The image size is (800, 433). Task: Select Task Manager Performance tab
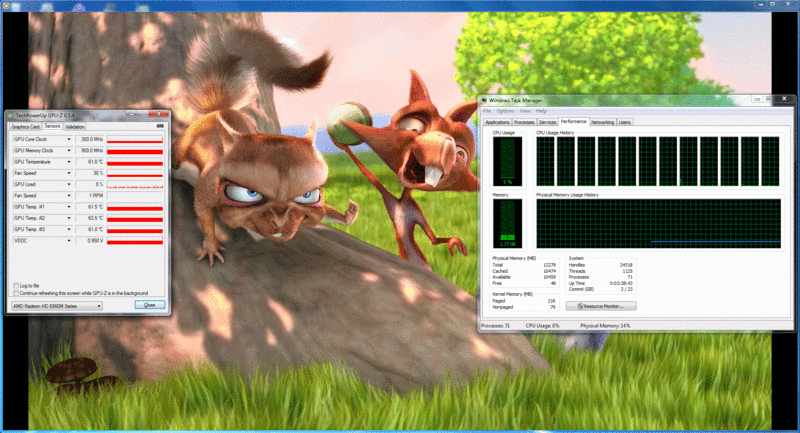coord(573,122)
